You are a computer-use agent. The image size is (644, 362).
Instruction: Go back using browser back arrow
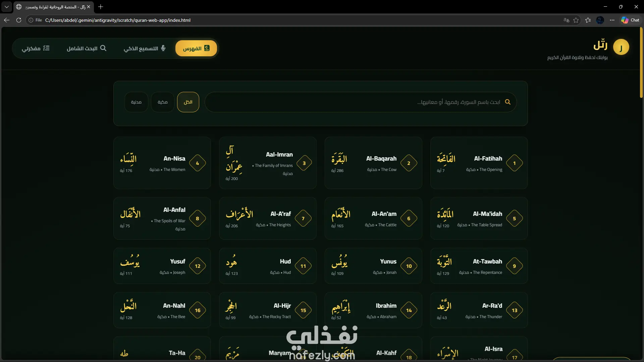coord(7,20)
